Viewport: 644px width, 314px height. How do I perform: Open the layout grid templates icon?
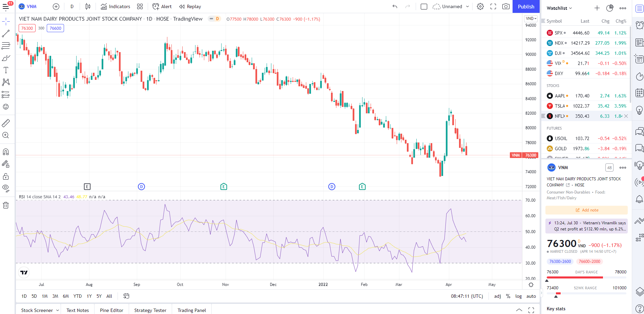pyautogui.click(x=140, y=6)
